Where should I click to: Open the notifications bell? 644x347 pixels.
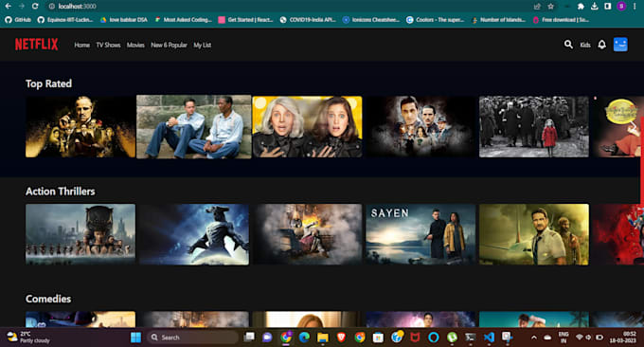[x=601, y=45]
